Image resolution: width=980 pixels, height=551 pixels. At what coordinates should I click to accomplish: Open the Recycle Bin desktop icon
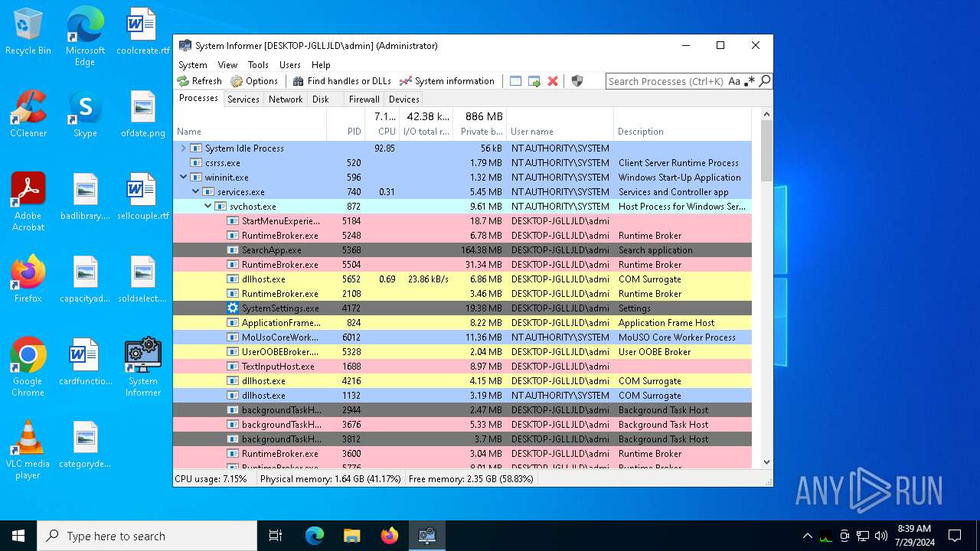[28, 32]
